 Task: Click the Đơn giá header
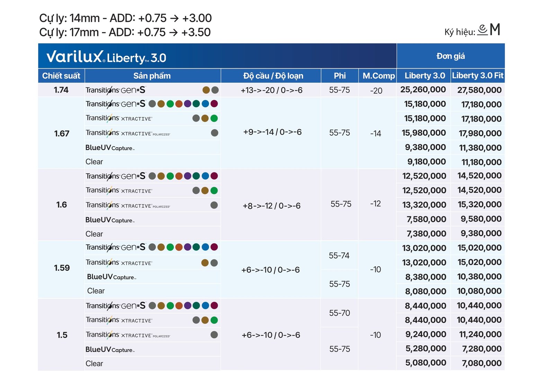pos(450,56)
